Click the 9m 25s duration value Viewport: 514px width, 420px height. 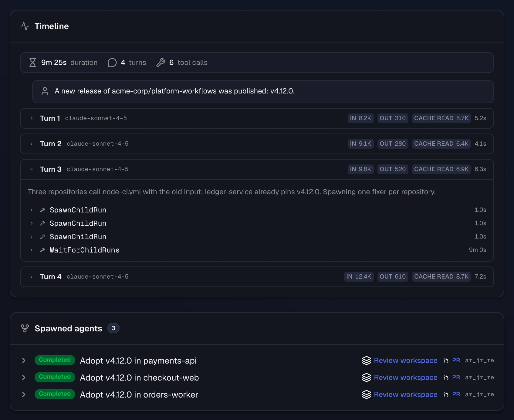54,63
